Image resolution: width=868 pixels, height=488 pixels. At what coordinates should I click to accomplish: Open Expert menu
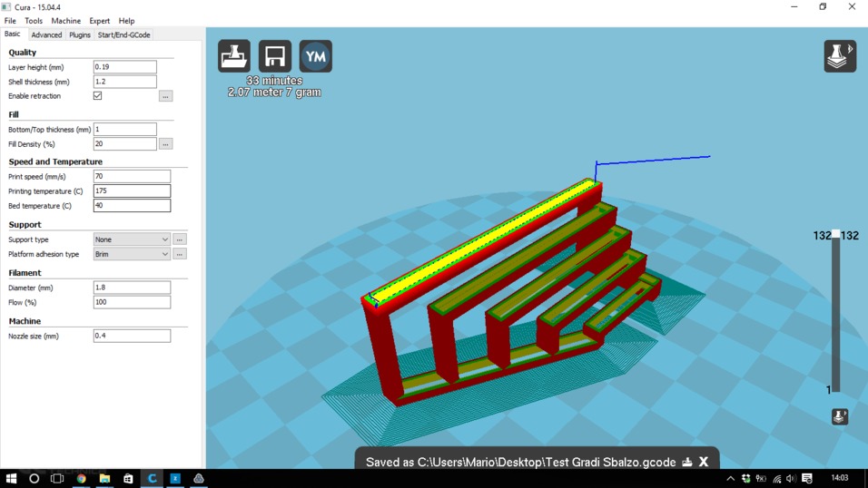point(100,21)
